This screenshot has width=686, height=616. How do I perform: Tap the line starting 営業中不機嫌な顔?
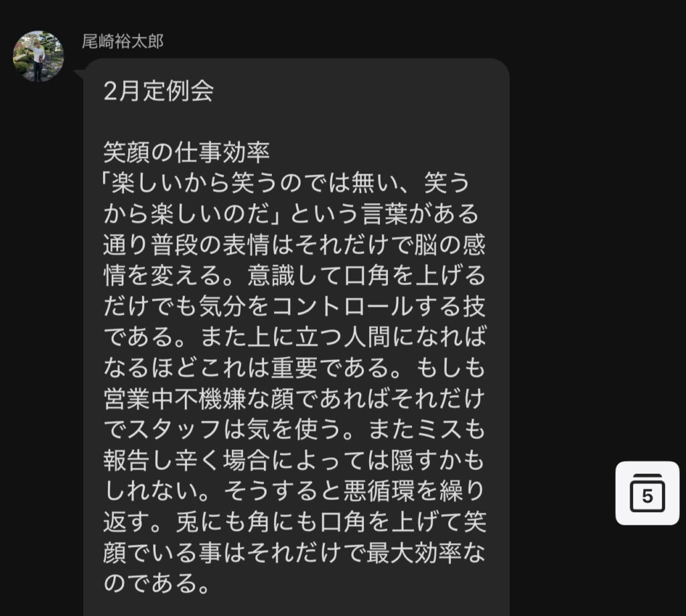pos(295,398)
